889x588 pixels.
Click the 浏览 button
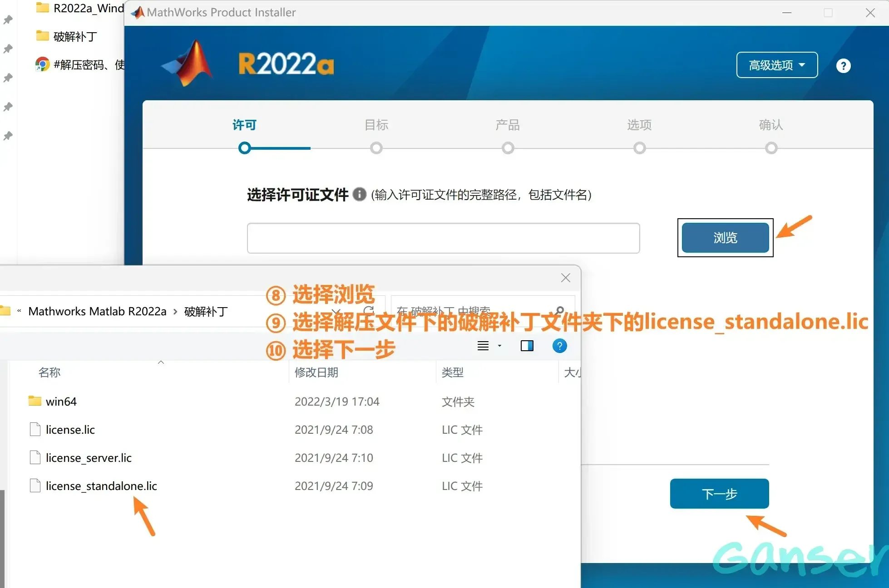725,237
